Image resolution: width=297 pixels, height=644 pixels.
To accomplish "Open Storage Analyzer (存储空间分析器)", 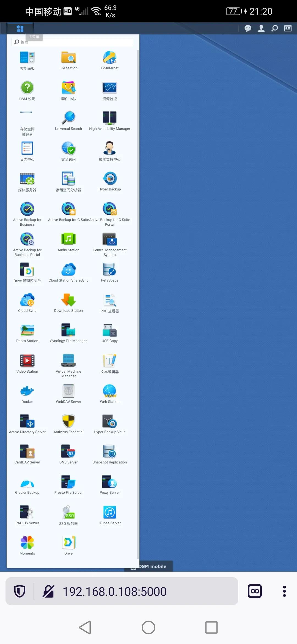I will 68,182.
